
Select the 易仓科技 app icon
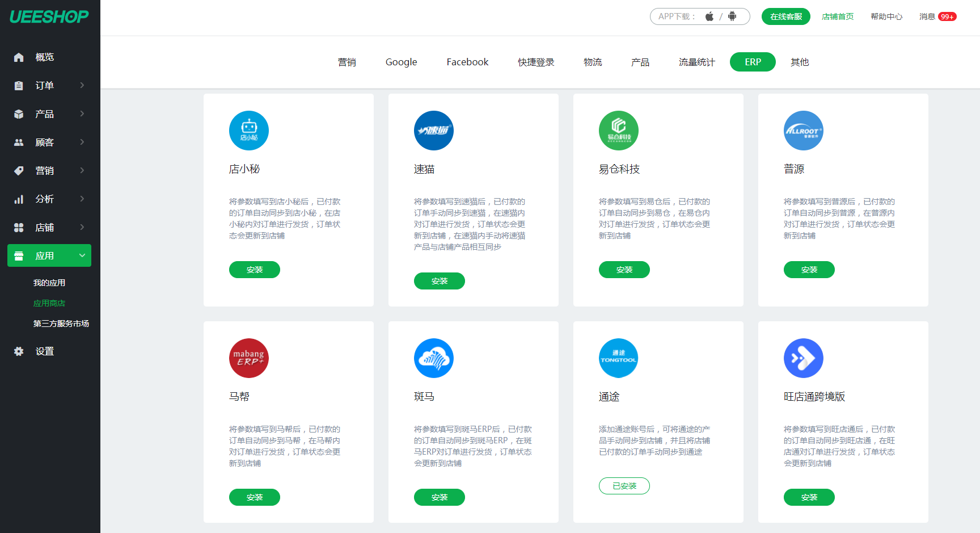(618, 131)
